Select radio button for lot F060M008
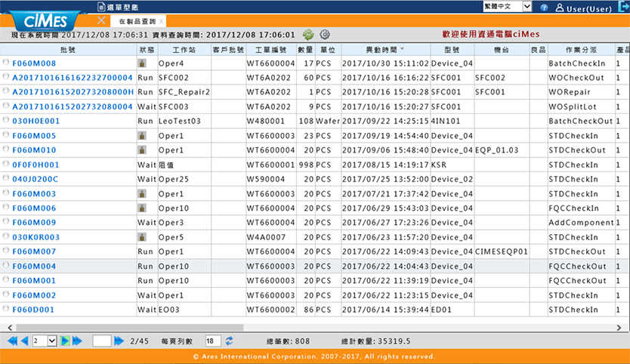Viewport: 630px width, 364px height. (x=6, y=62)
